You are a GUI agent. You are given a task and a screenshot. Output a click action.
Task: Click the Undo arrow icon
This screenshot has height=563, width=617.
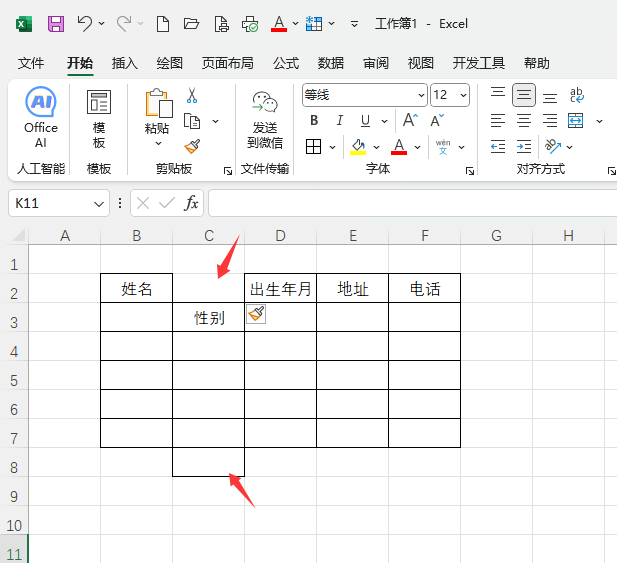pyautogui.click(x=85, y=24)
